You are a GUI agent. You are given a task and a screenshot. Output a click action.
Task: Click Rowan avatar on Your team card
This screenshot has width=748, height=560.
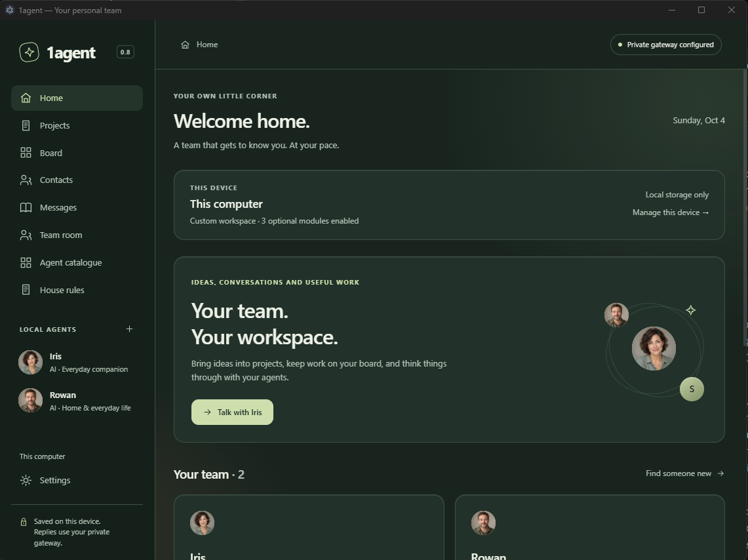[483, 523]
